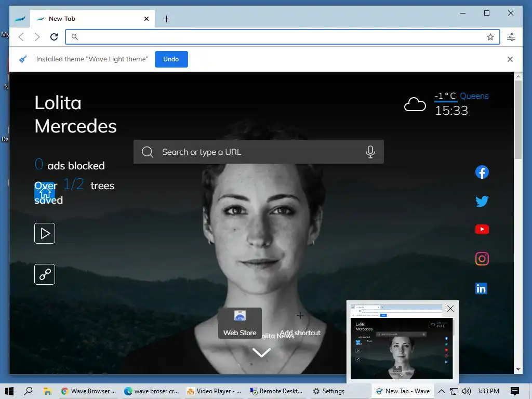Click the network tray icon

(454, 391)
